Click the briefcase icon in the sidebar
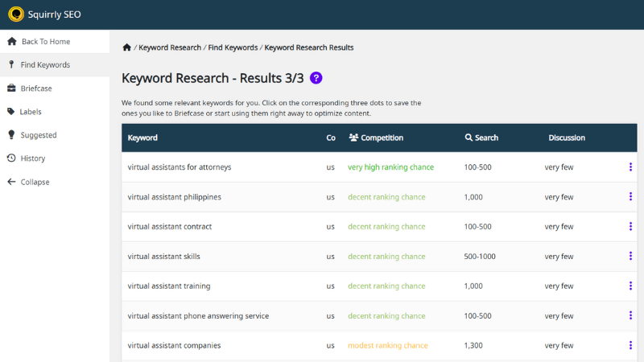Viewport: 644px width, 362px height. [x=11, y=88]
